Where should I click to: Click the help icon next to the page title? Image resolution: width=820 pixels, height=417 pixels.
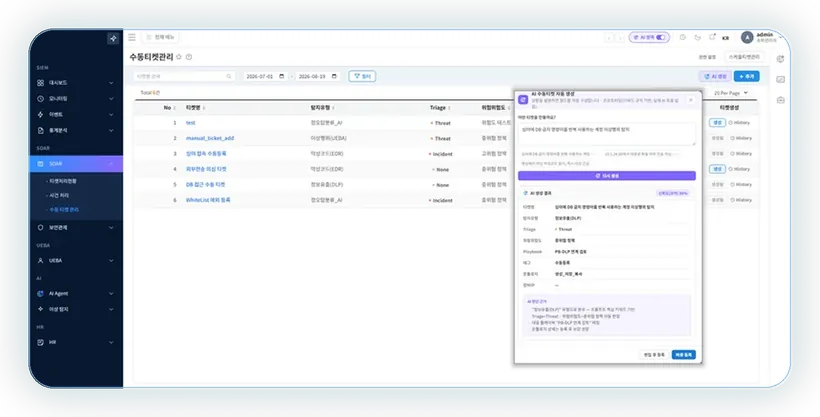189,57
